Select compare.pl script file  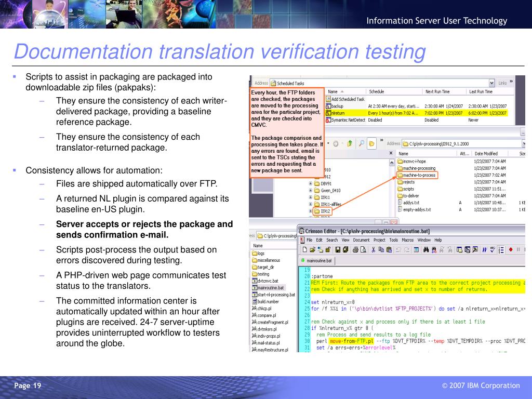[264, 315]
